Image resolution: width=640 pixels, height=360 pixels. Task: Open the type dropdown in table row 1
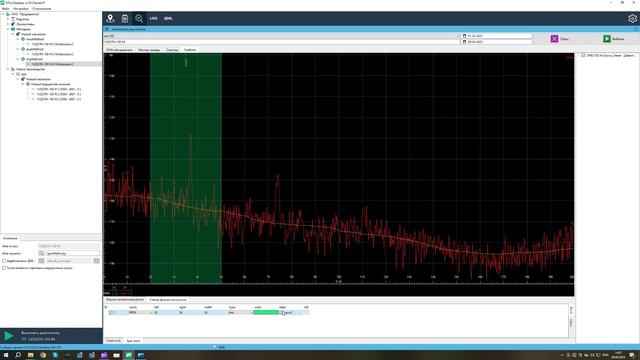[x=240, y=313]
